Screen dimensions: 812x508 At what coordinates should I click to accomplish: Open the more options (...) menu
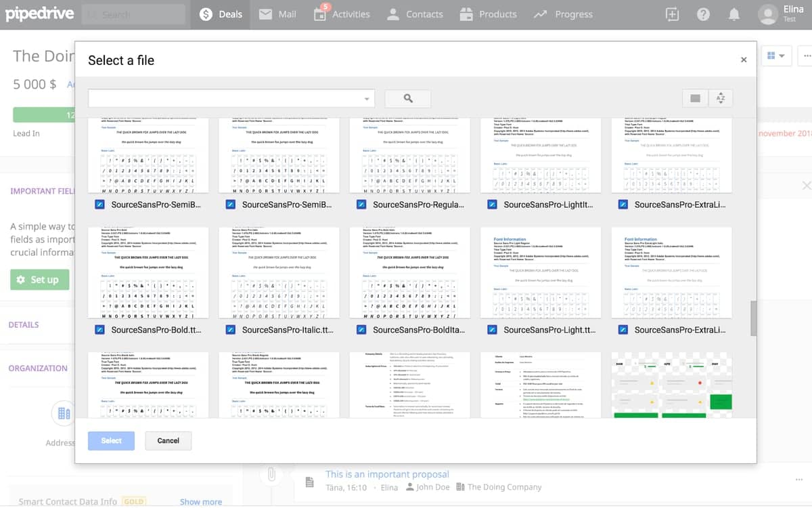807,57
